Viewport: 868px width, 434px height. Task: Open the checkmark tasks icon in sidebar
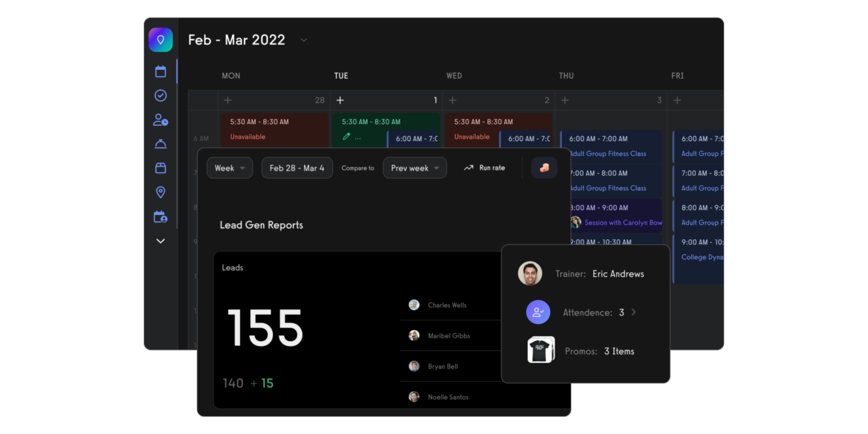coord(161,95)
